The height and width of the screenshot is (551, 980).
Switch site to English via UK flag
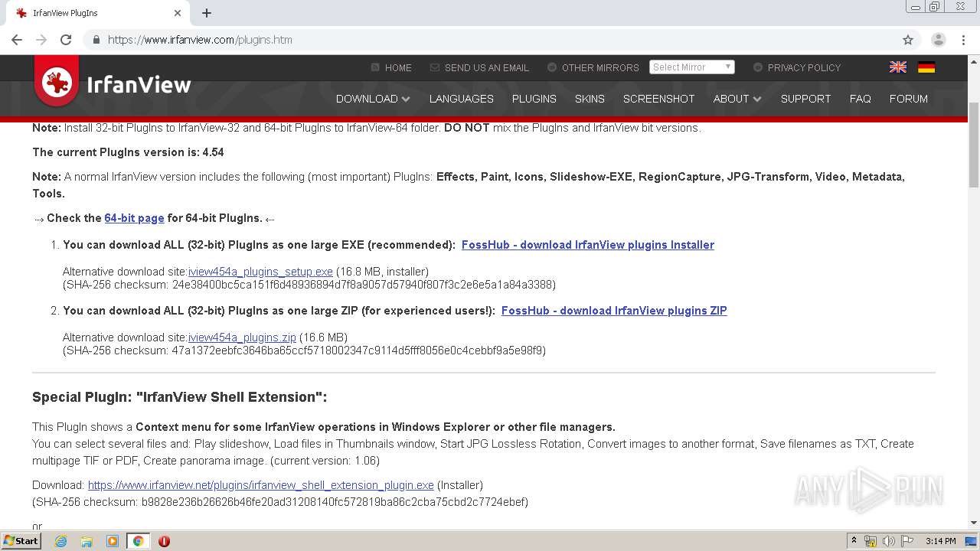point(898,67)
